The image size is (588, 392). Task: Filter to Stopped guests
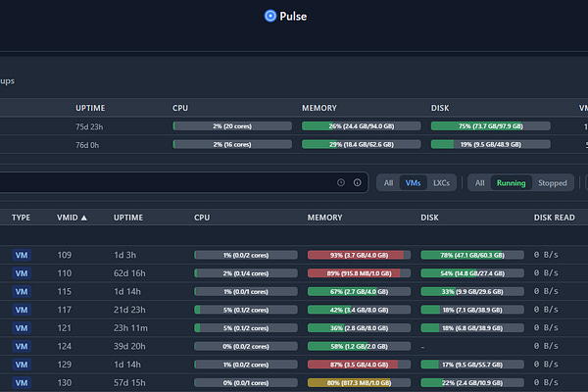[553, 182]
